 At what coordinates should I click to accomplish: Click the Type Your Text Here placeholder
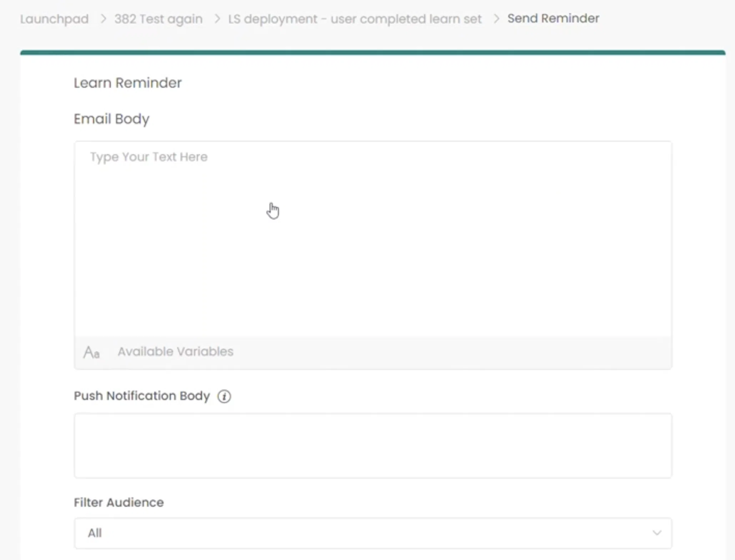point(148,157)
